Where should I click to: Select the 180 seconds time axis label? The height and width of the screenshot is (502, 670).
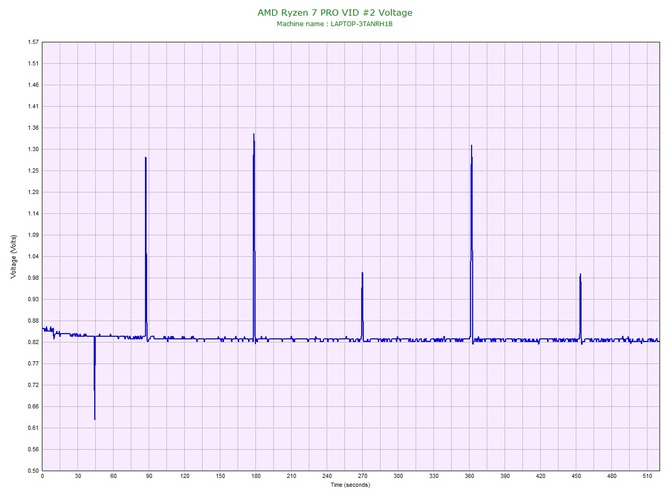(256, 476)
